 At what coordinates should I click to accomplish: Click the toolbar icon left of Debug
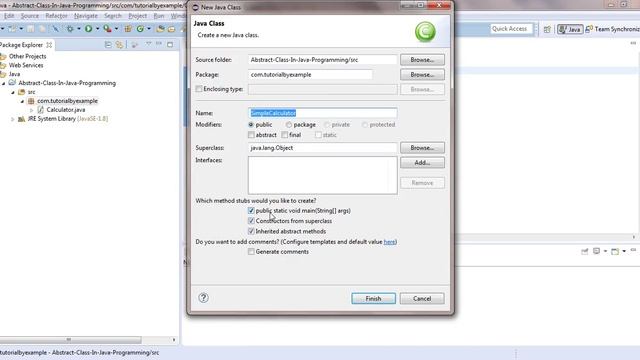click(x=56, y=29)
